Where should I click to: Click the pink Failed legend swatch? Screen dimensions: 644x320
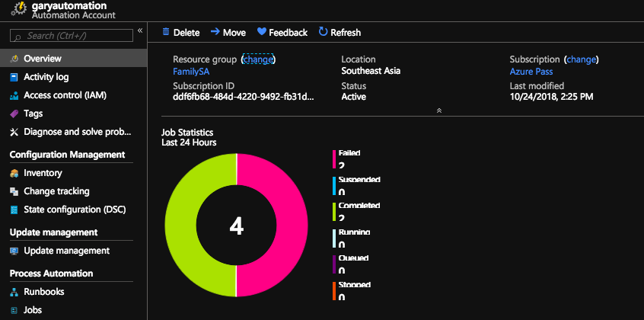(x=334, y=159)
